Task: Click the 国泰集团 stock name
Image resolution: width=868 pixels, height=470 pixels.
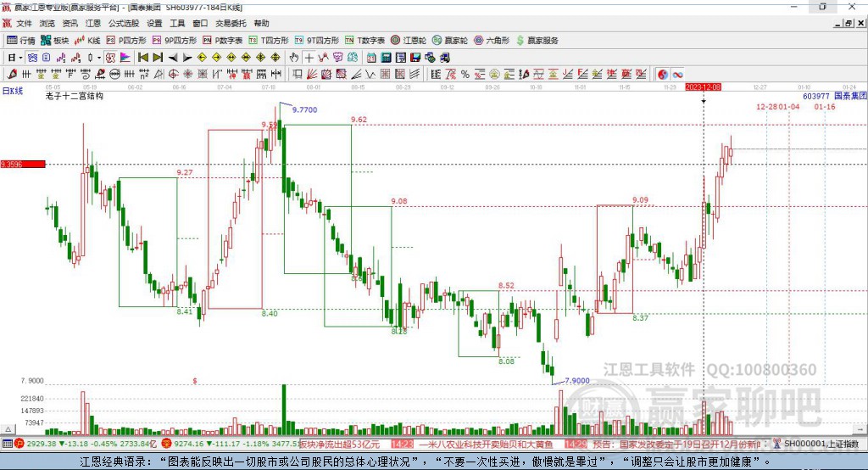Action: [849, 96]
